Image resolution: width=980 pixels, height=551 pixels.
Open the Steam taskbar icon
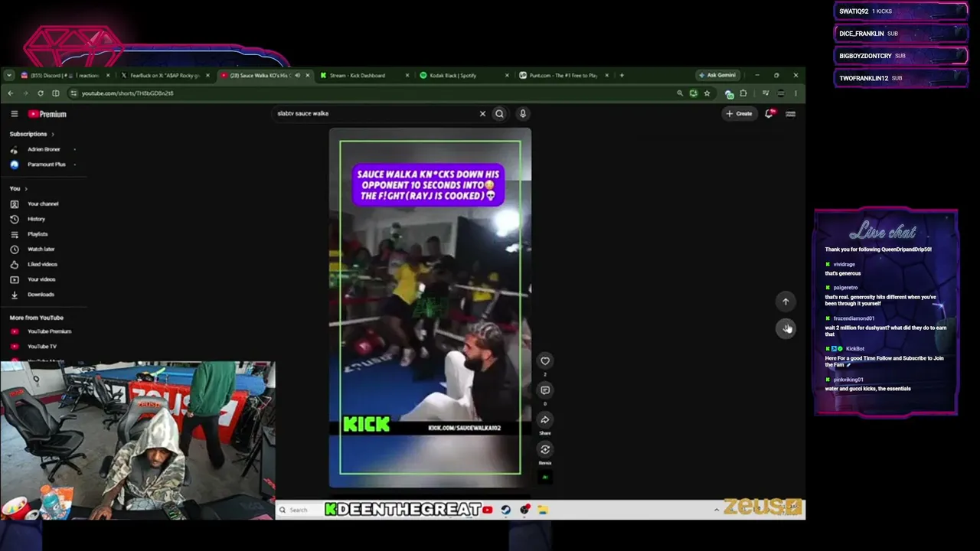coord(505,510)
